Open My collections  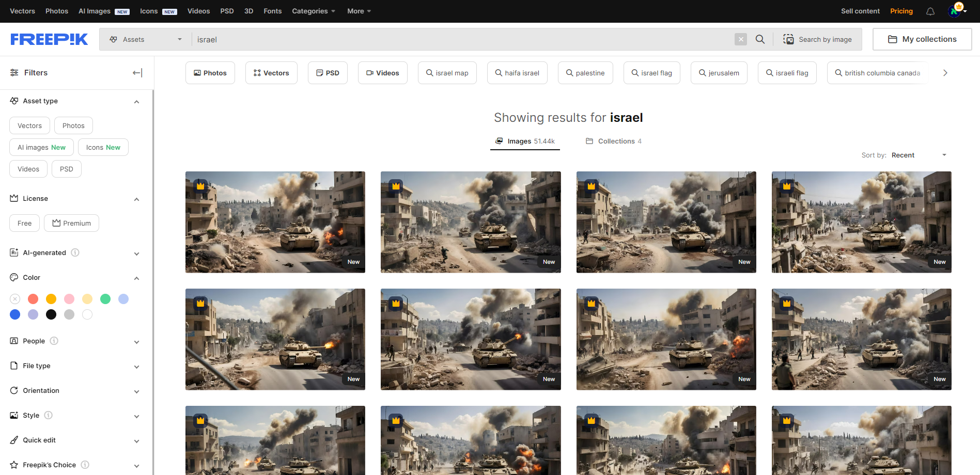(922, 39)
